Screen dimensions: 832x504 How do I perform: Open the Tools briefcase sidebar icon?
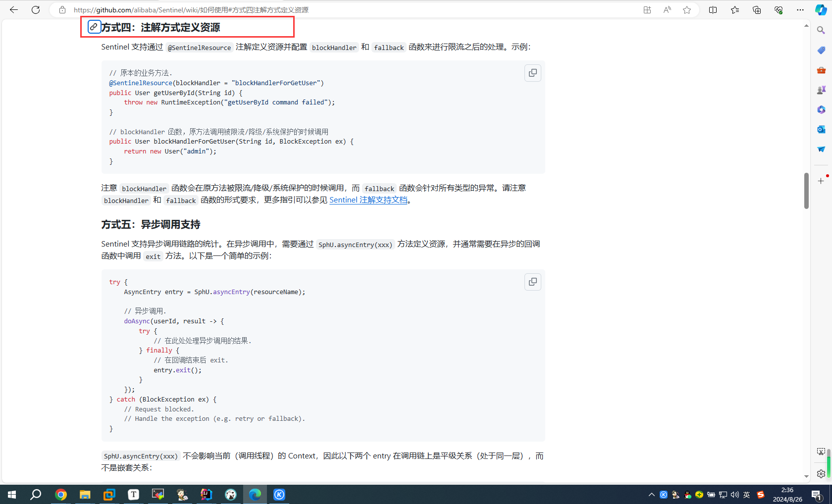pos(821,70)
